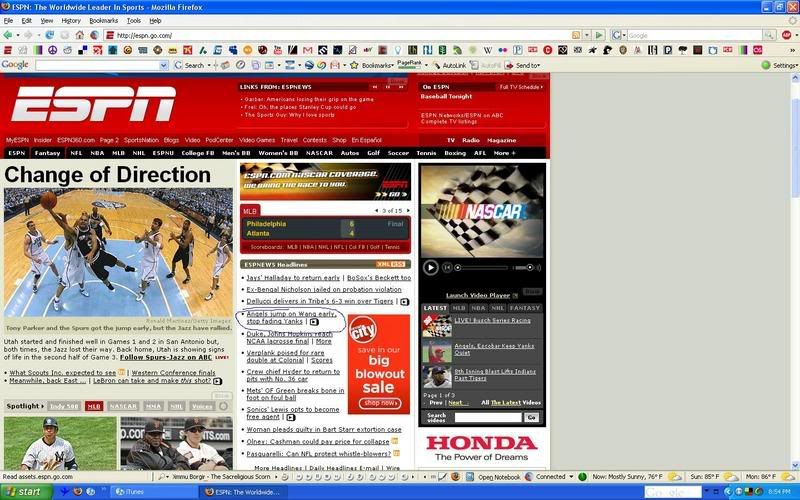Open the peace sign bookmark icon
Screen dimensions: 800x500
click(53, 50)
